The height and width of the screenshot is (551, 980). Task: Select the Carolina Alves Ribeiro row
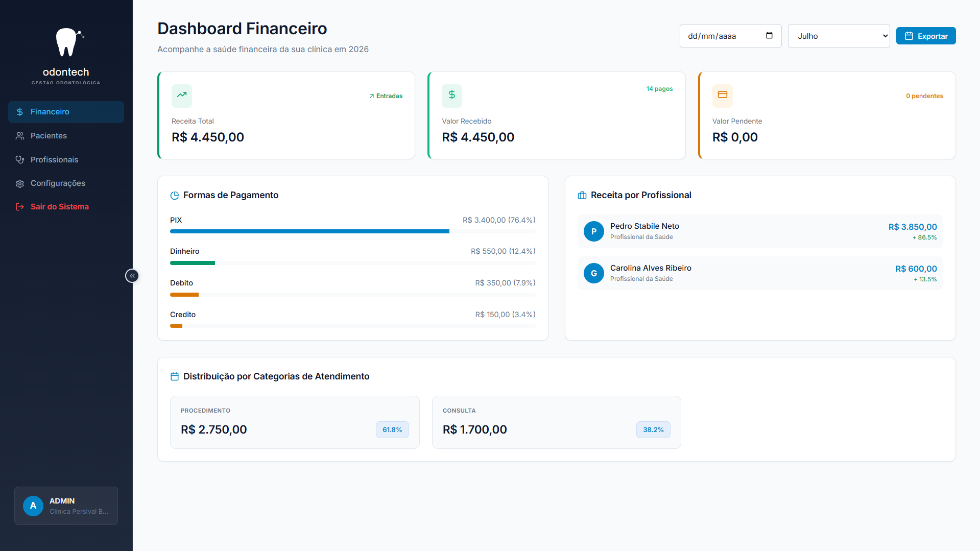coord(760,273)
